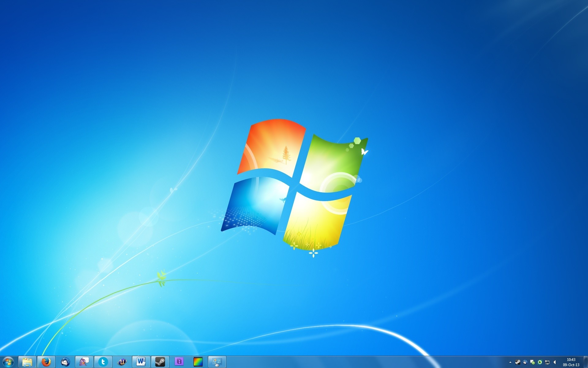
Task: Expand hidden system tray icons
Action: (x=510, y=362)
